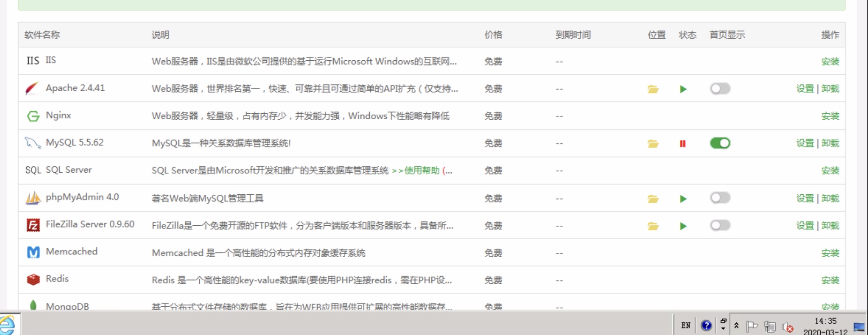Click the Redis name text
868x335 pixels.
[57, 278]
